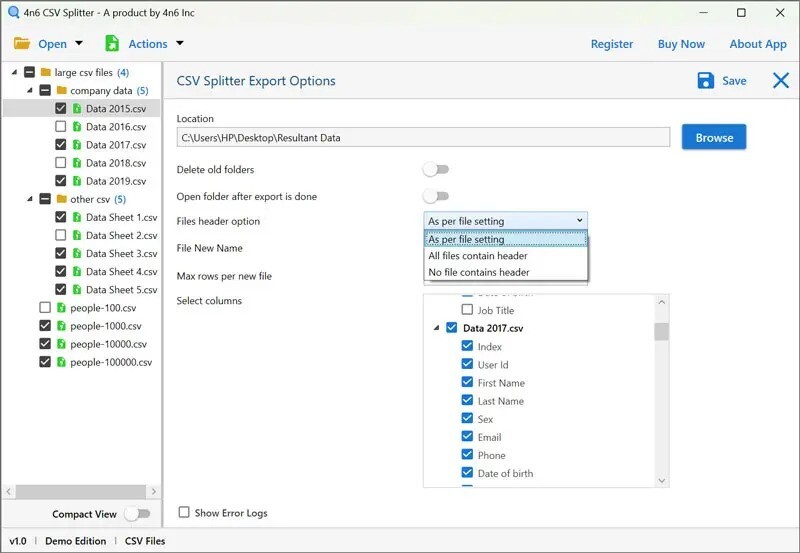Uncheck the Date of birth column checkbox
The height and width of the screenshot is (553, 800).
[467, 473]
